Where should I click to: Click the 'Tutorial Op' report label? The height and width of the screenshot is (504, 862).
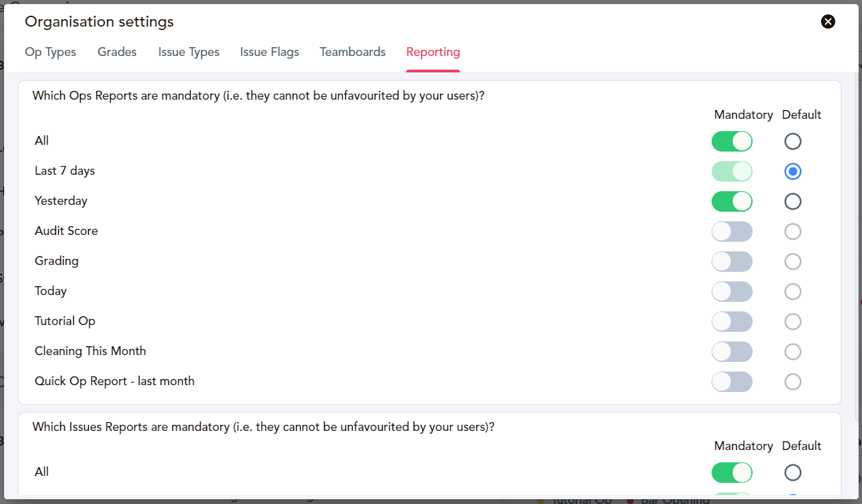tap(65, 321)
